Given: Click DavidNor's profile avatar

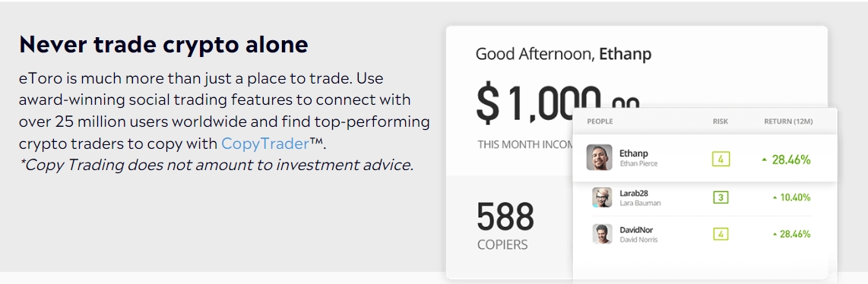Looking at the screenshot, I should click(602, 234).
